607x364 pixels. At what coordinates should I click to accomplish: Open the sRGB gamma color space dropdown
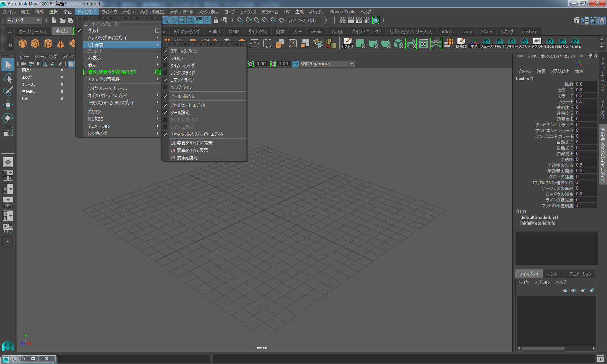tap(327, 64)
